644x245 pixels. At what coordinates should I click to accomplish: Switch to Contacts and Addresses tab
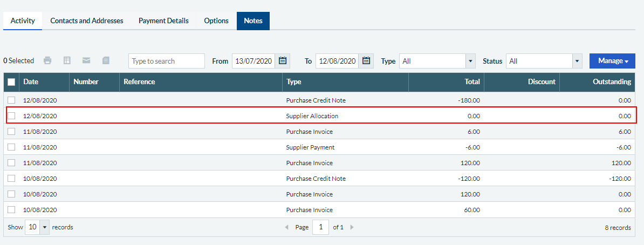[x=87, y=21]
